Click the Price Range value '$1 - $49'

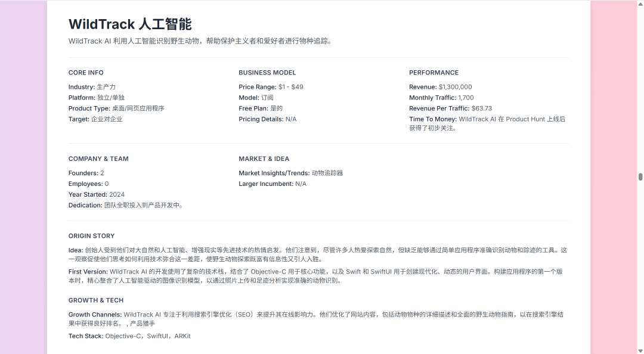point(291,87)
